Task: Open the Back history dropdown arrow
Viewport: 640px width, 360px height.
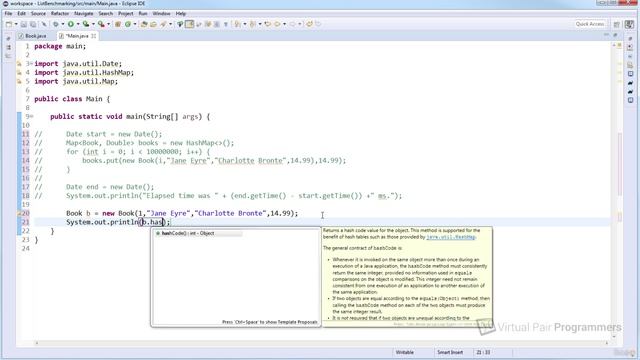Action: coord(284,24)
